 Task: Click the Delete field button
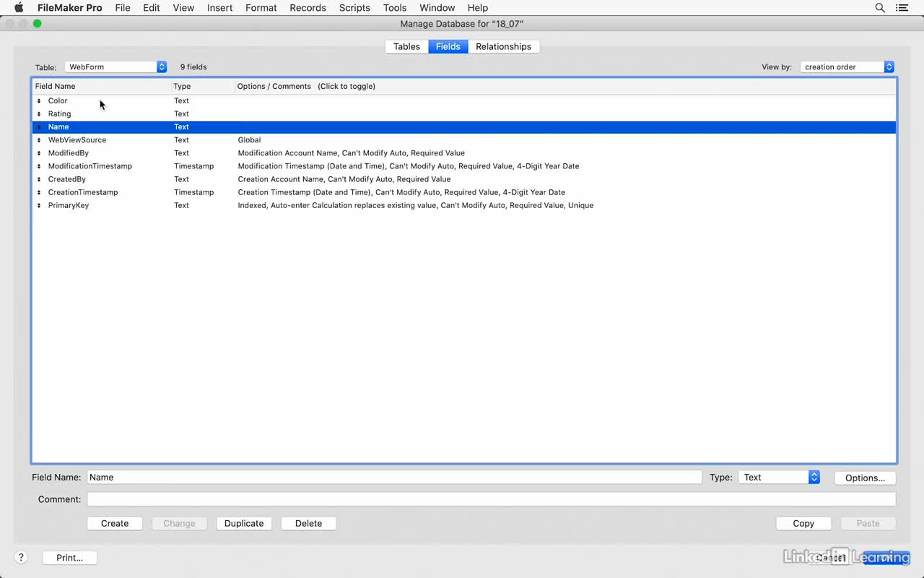click(308, 523)
